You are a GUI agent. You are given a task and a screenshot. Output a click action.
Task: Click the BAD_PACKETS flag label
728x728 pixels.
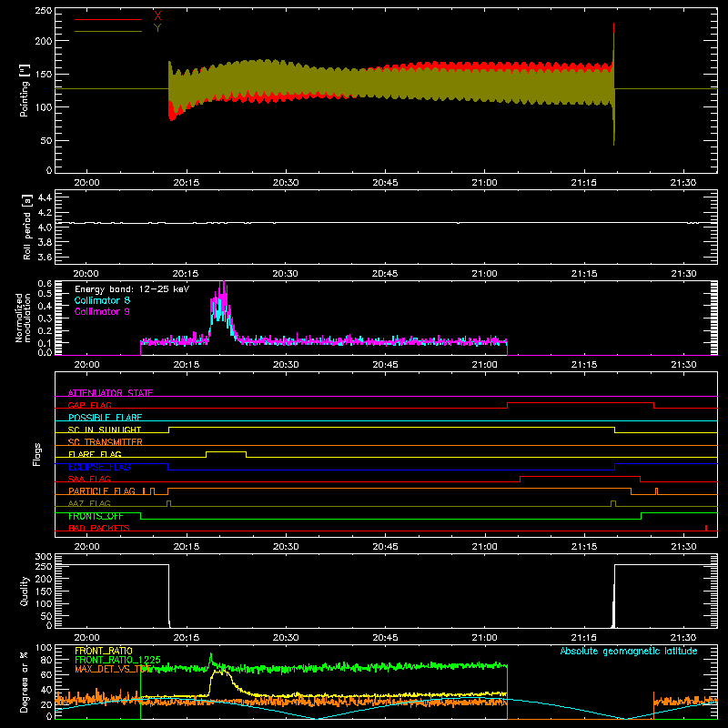99,528
